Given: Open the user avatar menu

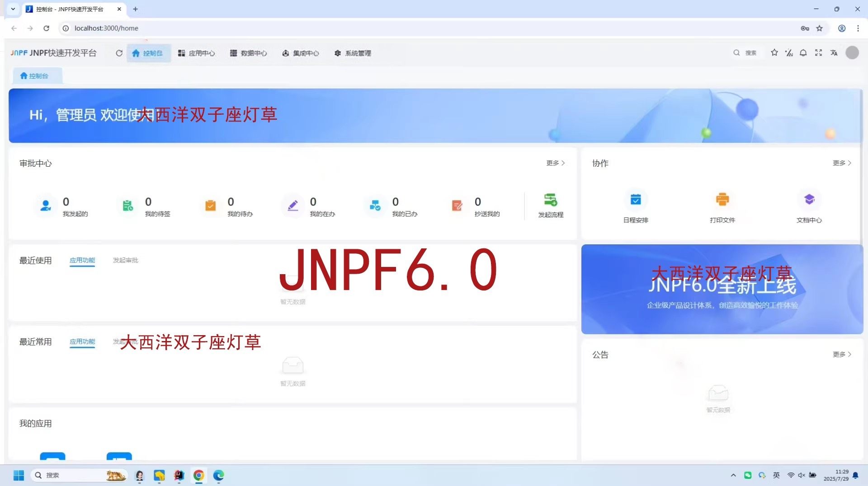Looking at the screenshot, I should (x=852, y=53).
